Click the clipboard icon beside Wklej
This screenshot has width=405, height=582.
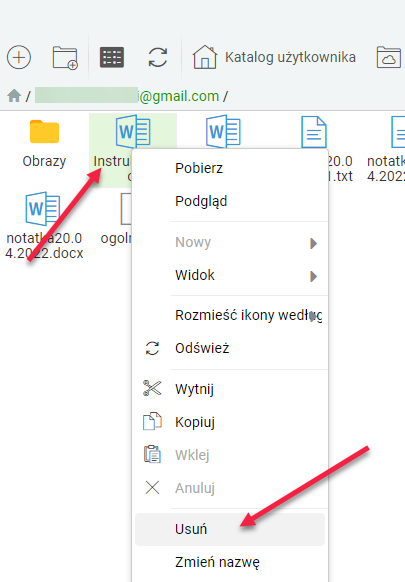pyautogui.click(x=152, y=454)
